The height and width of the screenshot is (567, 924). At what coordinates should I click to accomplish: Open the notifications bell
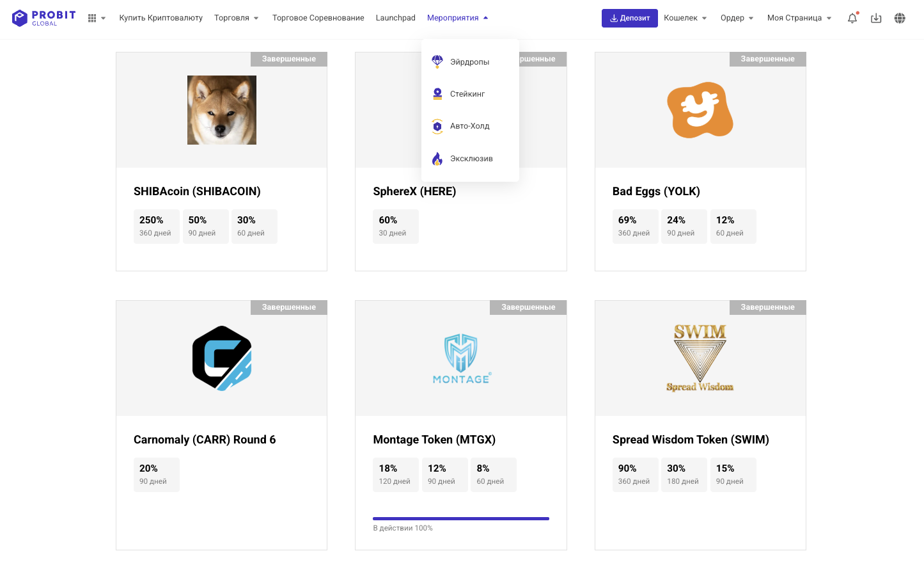(852, 19)
